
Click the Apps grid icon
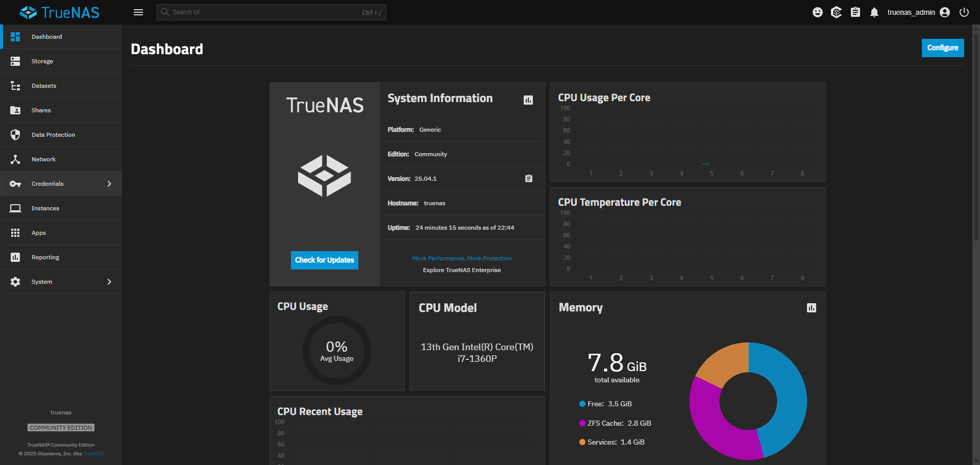pyautogui.click(x=15, y=233)
